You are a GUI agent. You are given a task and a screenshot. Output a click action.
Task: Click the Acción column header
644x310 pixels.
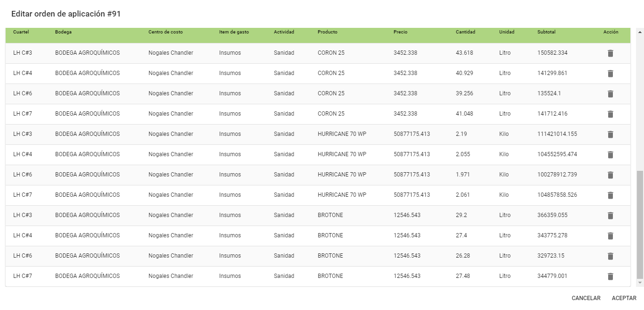coord(611,32)
